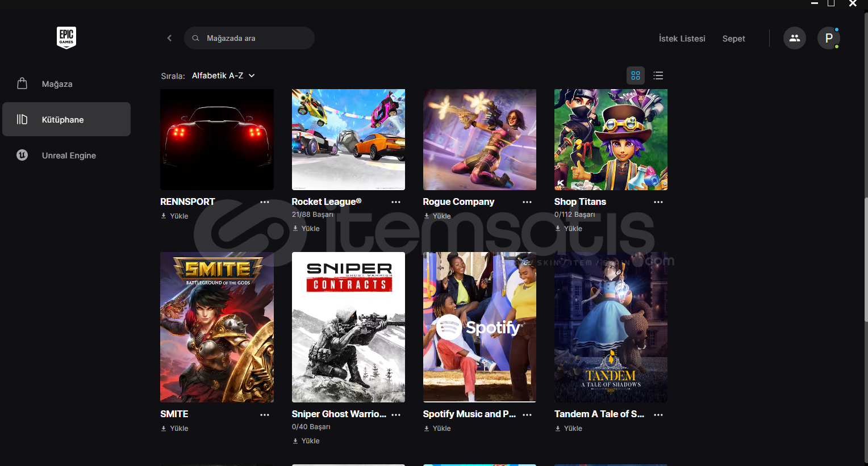Switch to grid view layout
This screenshot has width=868, height=466.
[x=636, y=75]
